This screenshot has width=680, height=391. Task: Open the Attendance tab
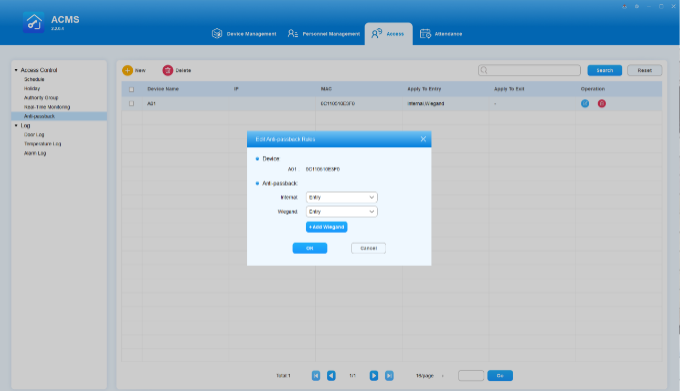(x=441, y=34)
